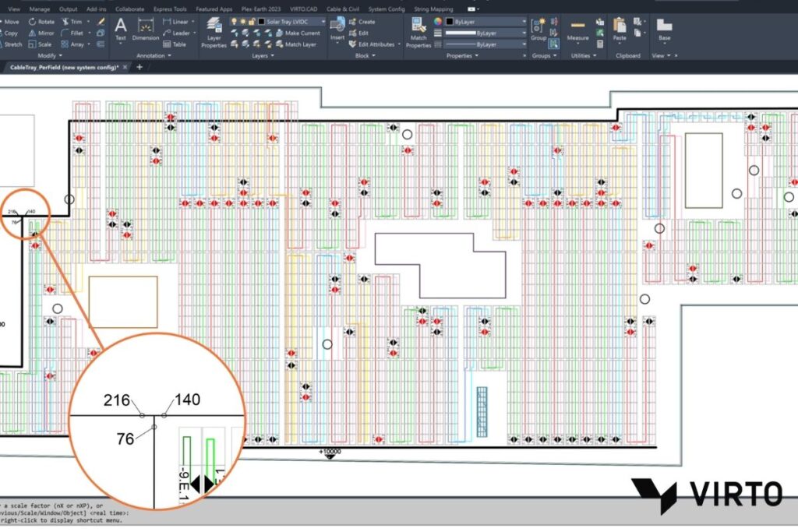Viewport: 798px width, 532px height.
Task: Toggle layer lock padlock icon
Action: click(252, 22)
